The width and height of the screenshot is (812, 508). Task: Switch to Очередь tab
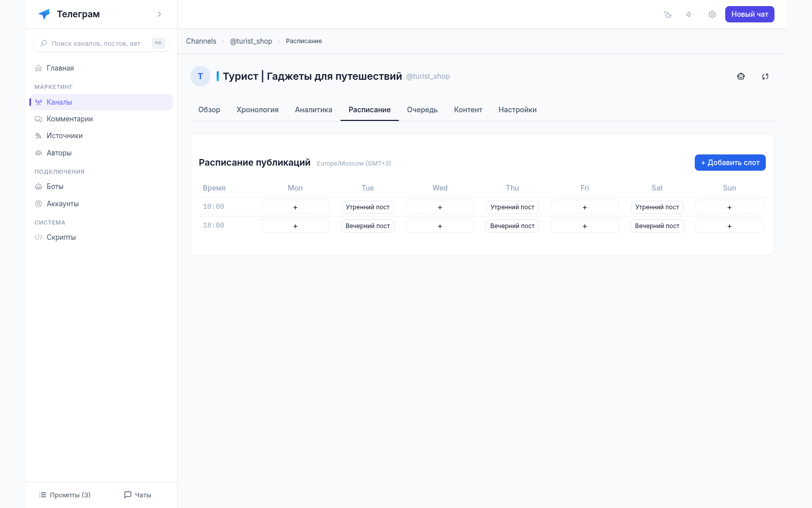[422, 110]
